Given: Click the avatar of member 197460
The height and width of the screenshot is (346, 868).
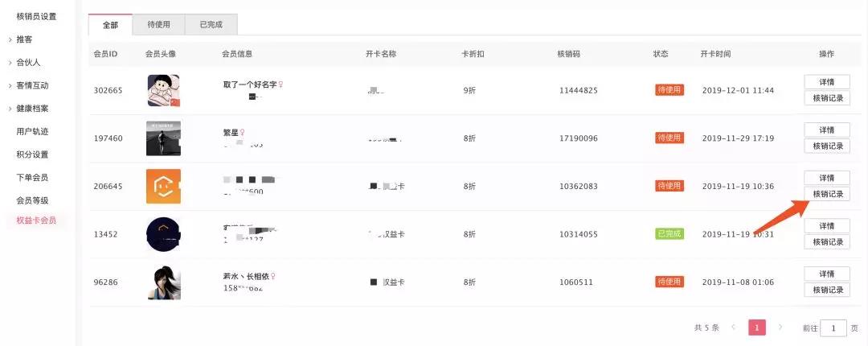Looking at the screenshot, I should tap(163, 138).
